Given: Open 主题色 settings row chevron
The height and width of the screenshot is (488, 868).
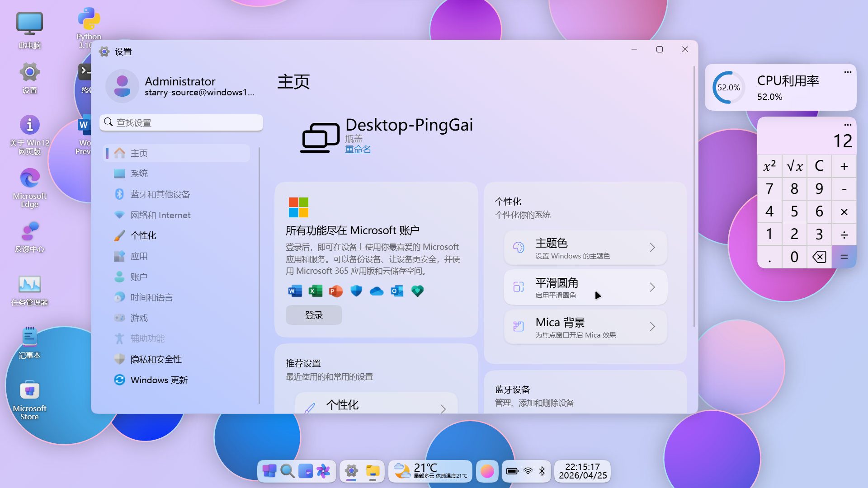Looking at the screenshot, I should (x=652, y=247).
